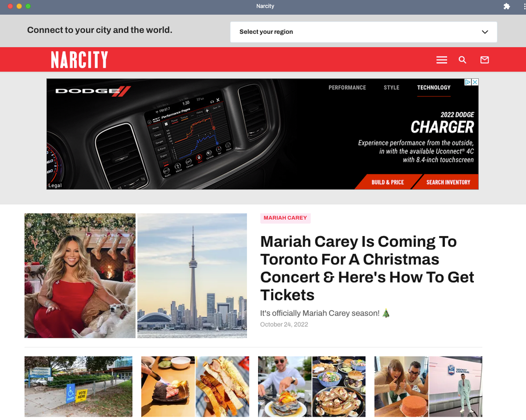The width and height of the screenshot is (526, 420).
Task: Click the search magnifier icon
Action: [x=462, y=60]
